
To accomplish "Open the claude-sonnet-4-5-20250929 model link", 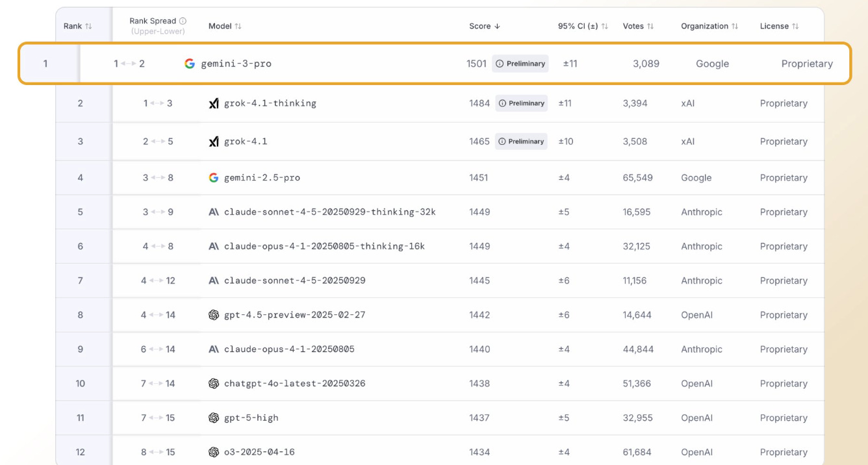I will point(295,281).
